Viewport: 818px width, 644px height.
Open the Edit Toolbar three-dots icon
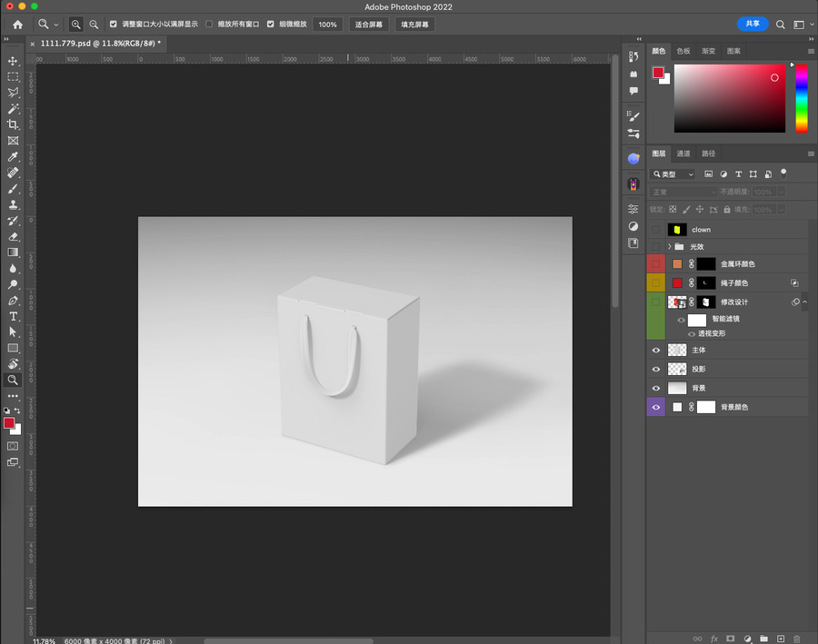(13, 396)
